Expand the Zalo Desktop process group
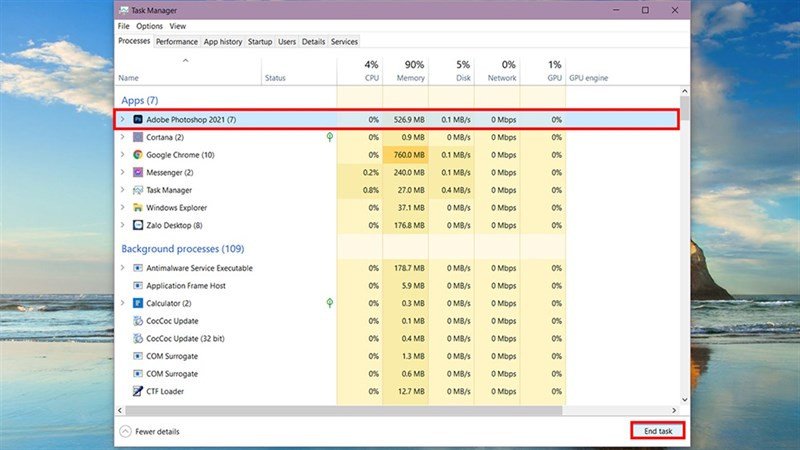 123,225
